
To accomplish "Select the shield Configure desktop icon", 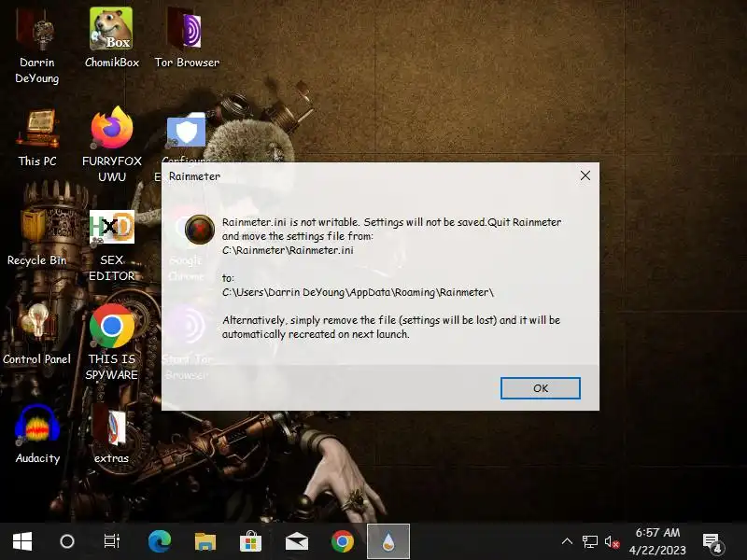I will click(x=186, y=131).
